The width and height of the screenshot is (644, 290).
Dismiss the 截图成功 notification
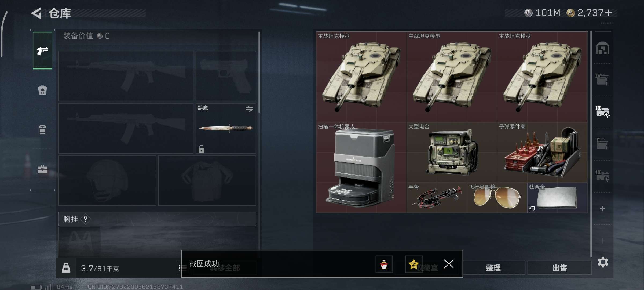point(449,264)
